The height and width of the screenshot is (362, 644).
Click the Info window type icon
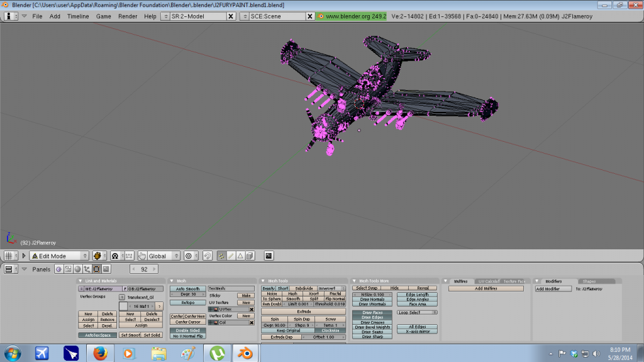point(11,16)
